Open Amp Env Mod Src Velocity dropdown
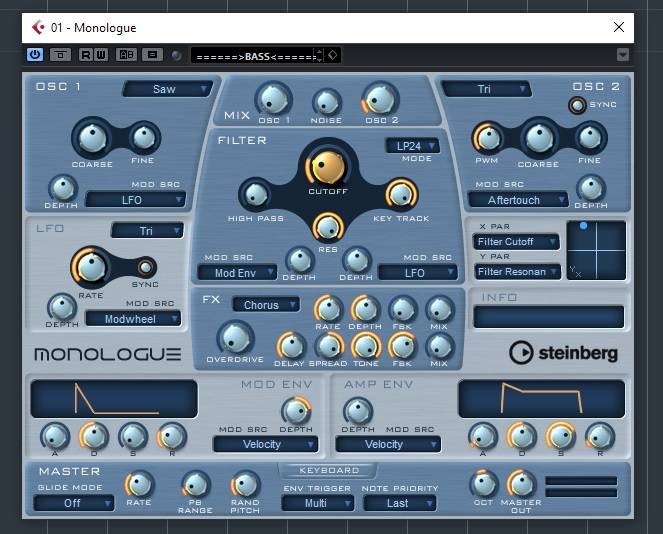 click(388, 444)
